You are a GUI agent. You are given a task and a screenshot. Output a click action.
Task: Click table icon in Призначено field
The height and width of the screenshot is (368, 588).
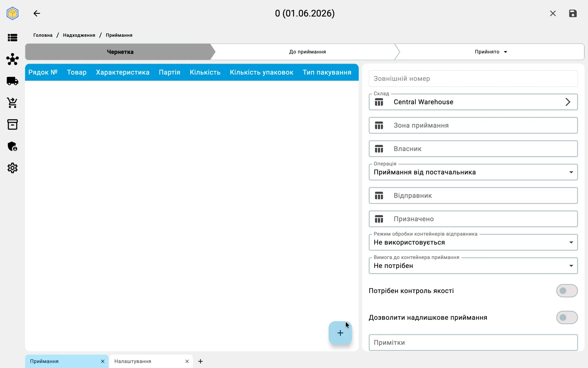[379, 219]
